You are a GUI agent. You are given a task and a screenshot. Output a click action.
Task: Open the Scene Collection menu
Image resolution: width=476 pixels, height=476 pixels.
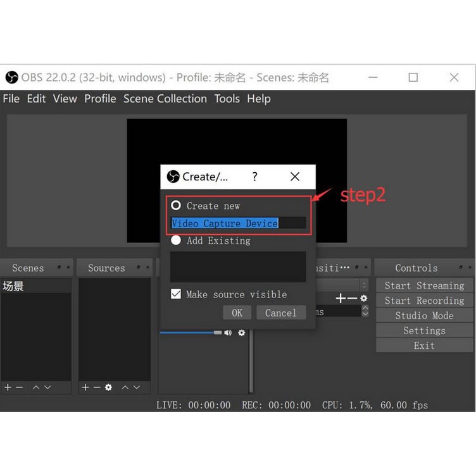coord(165,99)
